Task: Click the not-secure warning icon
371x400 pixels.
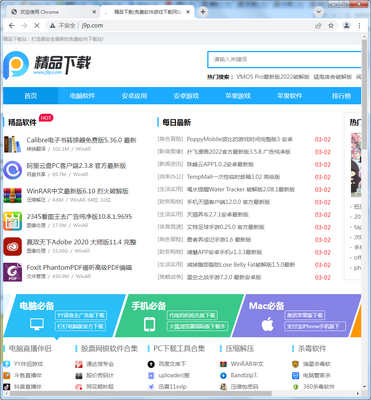Action: pos(52,26)
